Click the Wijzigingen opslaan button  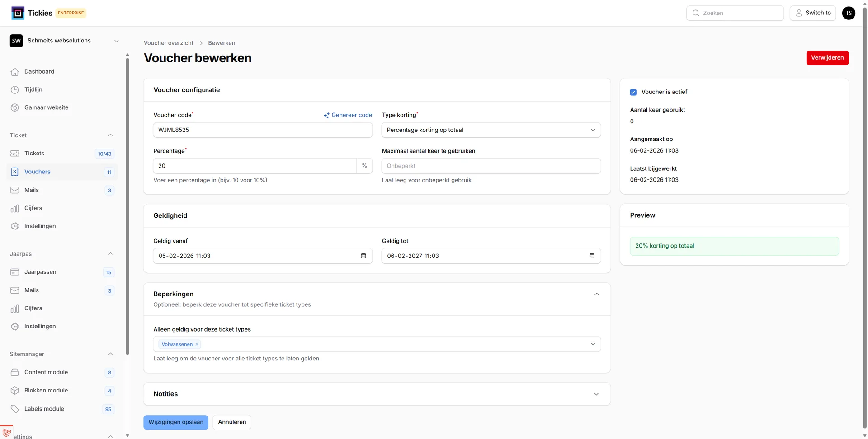click(x=175, y=422)
